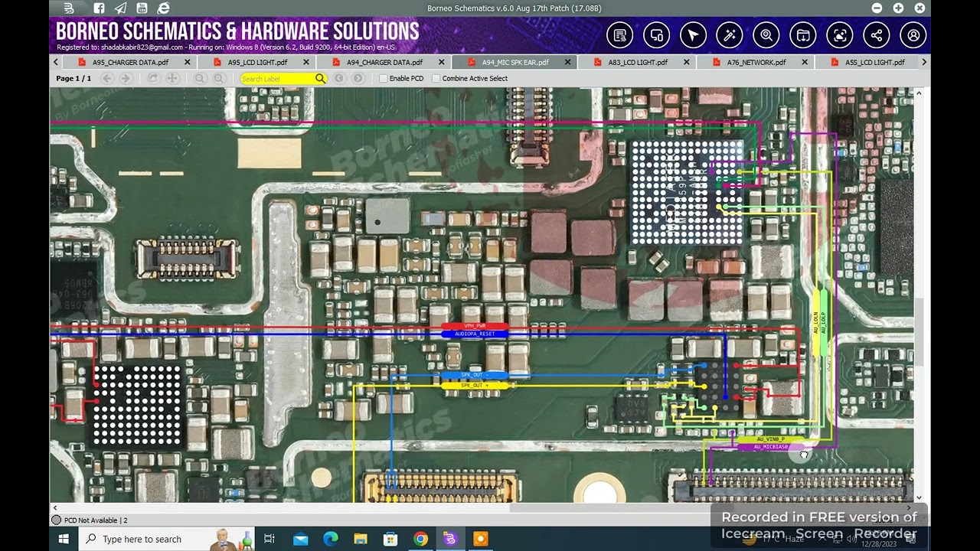This screenshot has width=980, height=551.
Task: Open the YouTube channel icon
Action: click(x=142, y=8)
